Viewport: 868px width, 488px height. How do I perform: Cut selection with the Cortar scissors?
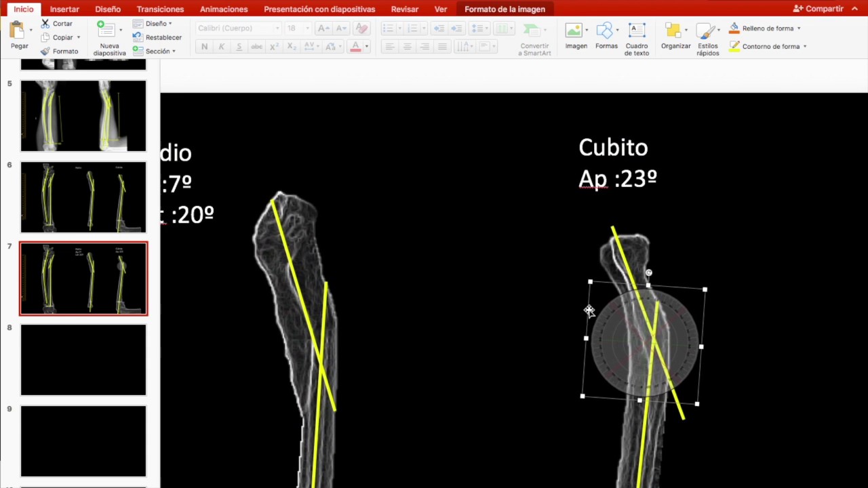[x=56, y=24]
